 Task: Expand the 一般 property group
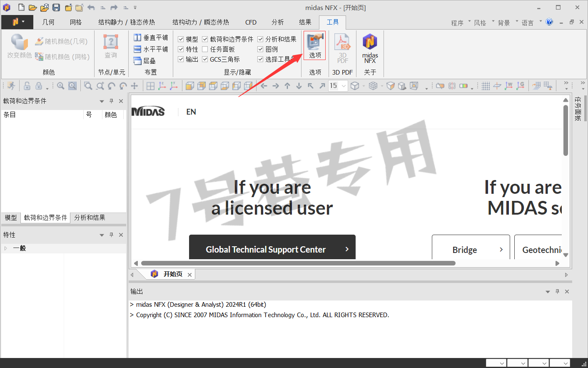tap(6, 248)
